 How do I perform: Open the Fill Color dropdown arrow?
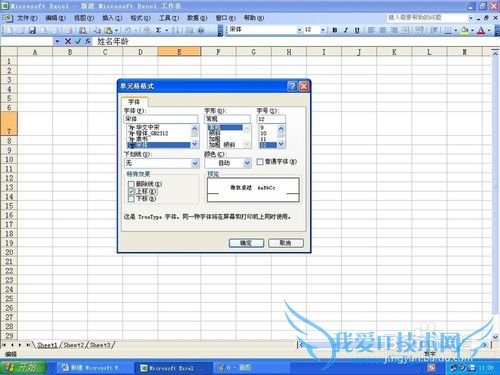tap(472, 30)
